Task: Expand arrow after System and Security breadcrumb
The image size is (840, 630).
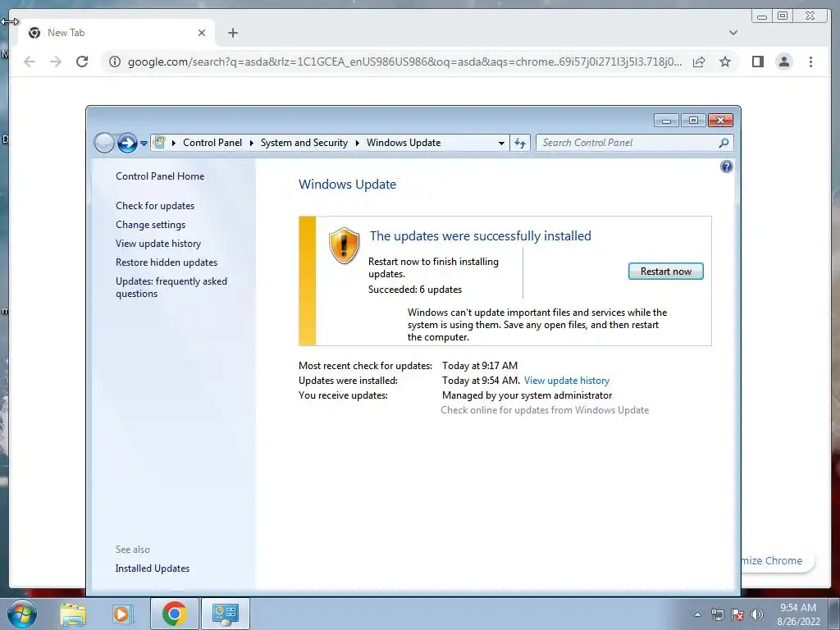Action: click(358, 143)
